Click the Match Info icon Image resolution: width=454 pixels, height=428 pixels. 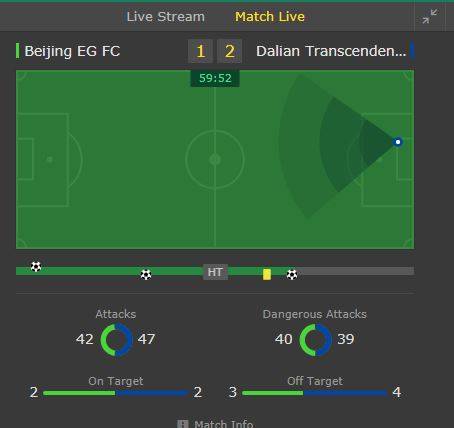click(183, 424)
